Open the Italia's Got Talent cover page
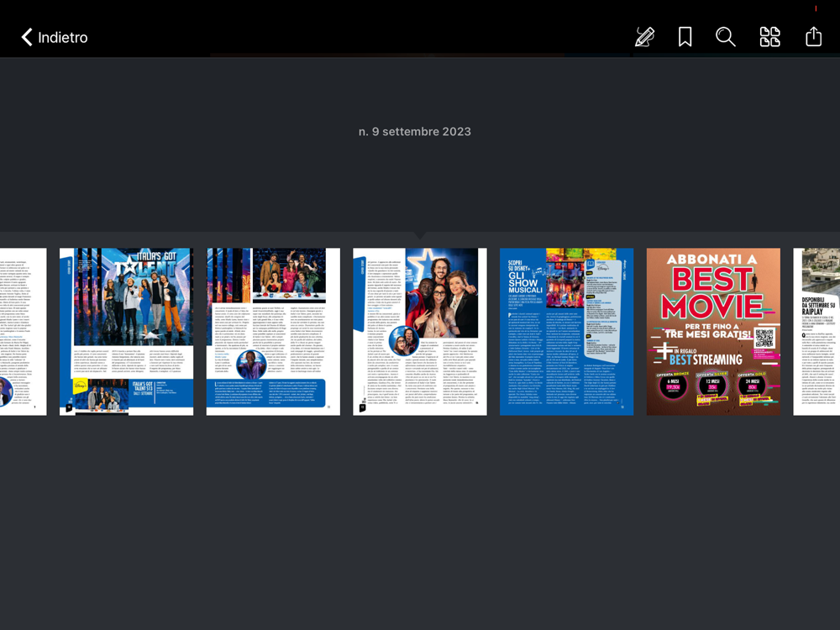Screen dimensions: 840x630 (x=127, y=332)
